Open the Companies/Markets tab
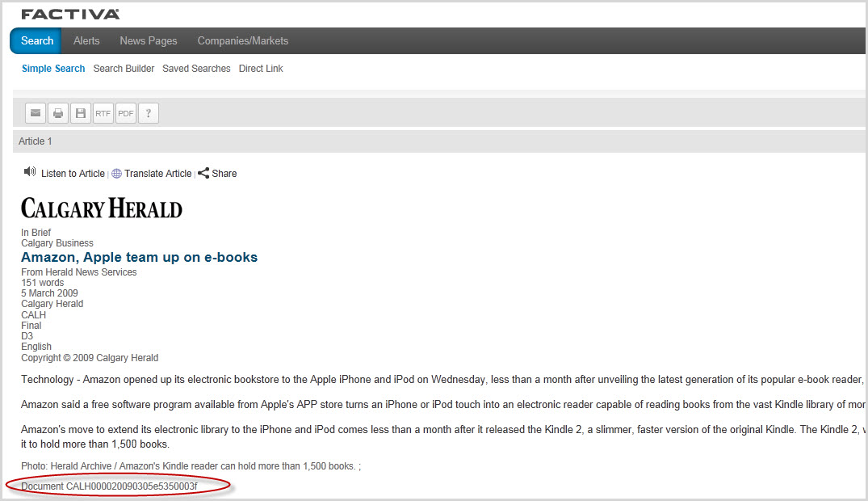The image size is (868, 501). point(243,40)
